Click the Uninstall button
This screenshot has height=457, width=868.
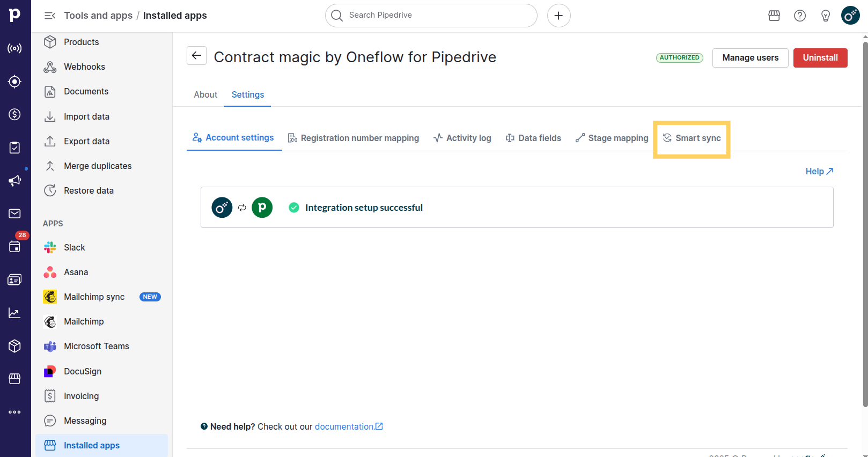click(820, 58)
